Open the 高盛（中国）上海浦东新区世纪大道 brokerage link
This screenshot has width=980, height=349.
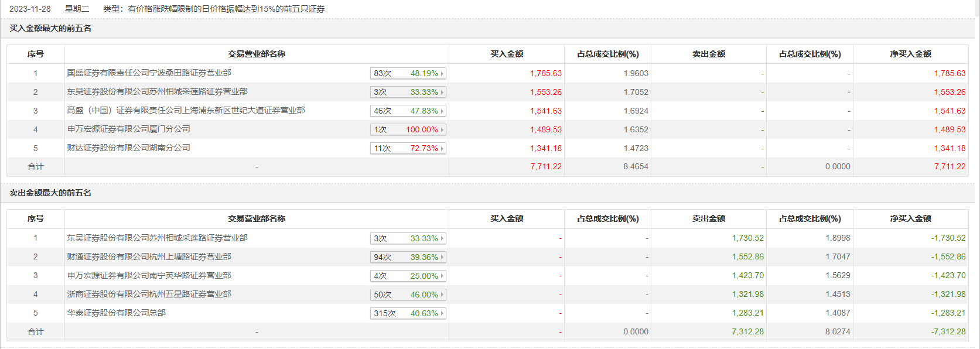(x=186, y=110)
